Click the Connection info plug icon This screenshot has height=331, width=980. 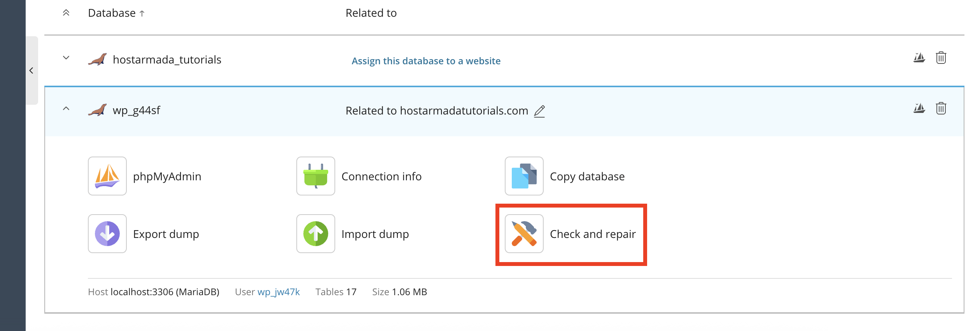click(x=315, y=176)
